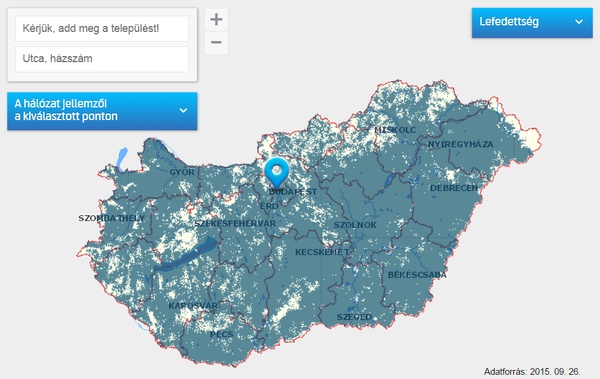
Task: Select Pécs on the coverage map
Action: pos(222,334)
